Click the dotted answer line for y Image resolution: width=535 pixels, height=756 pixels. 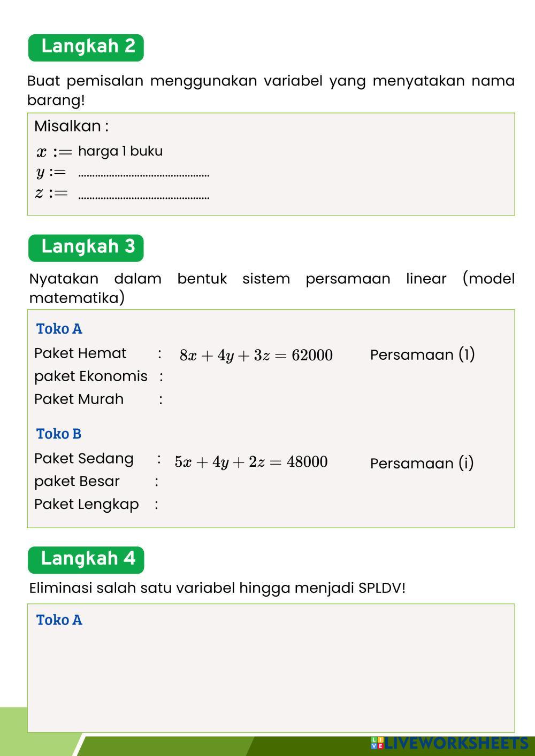click(143, 173)
